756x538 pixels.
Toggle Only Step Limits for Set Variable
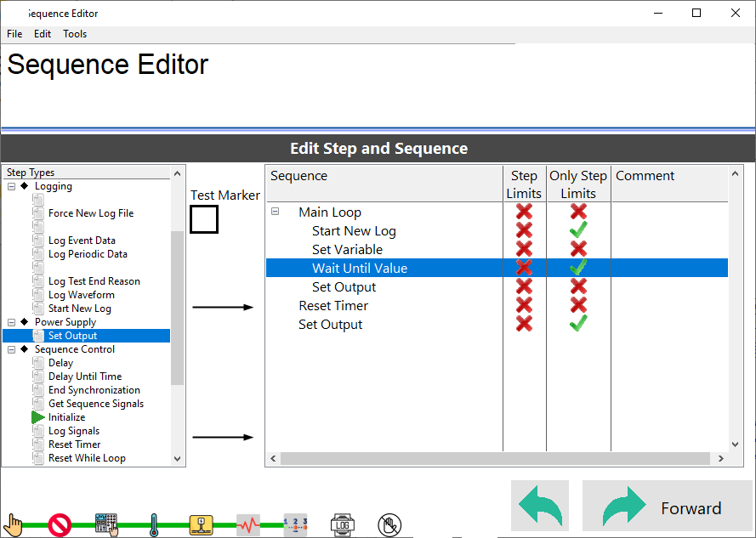[x=578, y=250]
